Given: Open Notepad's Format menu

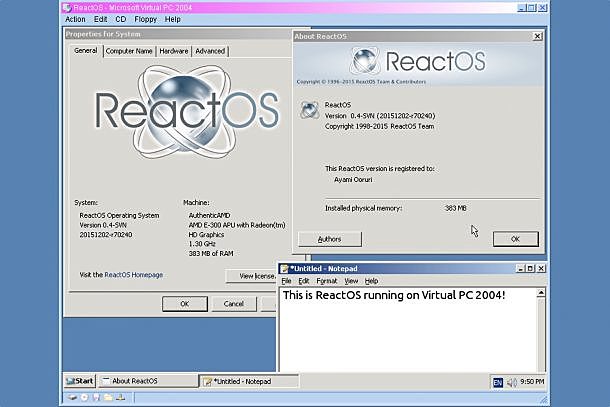Looking at the screenshot, I should click(x=327, y=281).
